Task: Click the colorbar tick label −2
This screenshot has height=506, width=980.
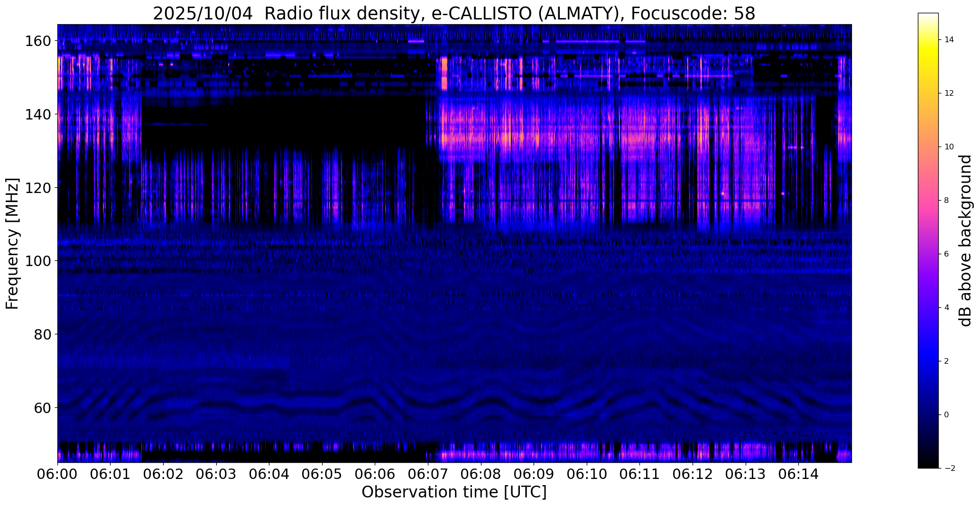Action: point(950,469)
